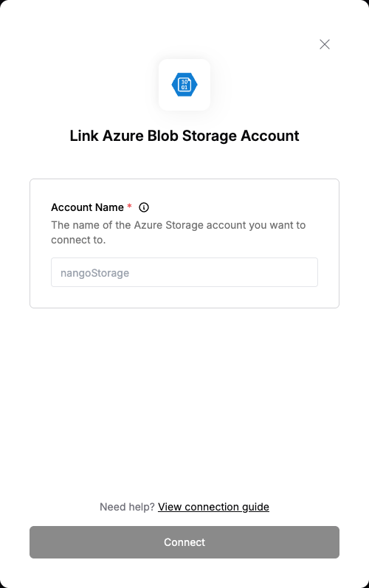This screenshot has width=369, height=588.
Task: Click the white rounded tile around the logo
Action: pos(184,85)
